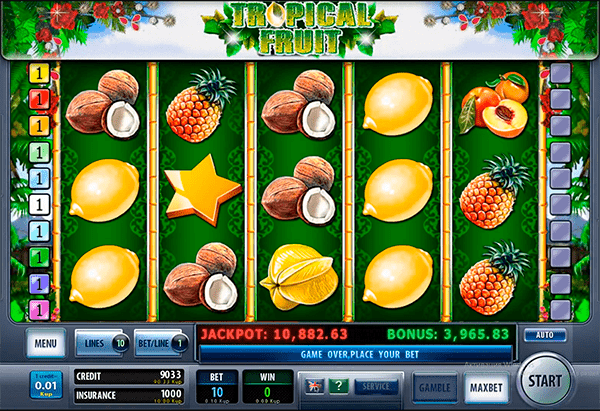Click the British flag language icon
The height and width of the screenshot is (411, 600).
[x=315, y=386]
